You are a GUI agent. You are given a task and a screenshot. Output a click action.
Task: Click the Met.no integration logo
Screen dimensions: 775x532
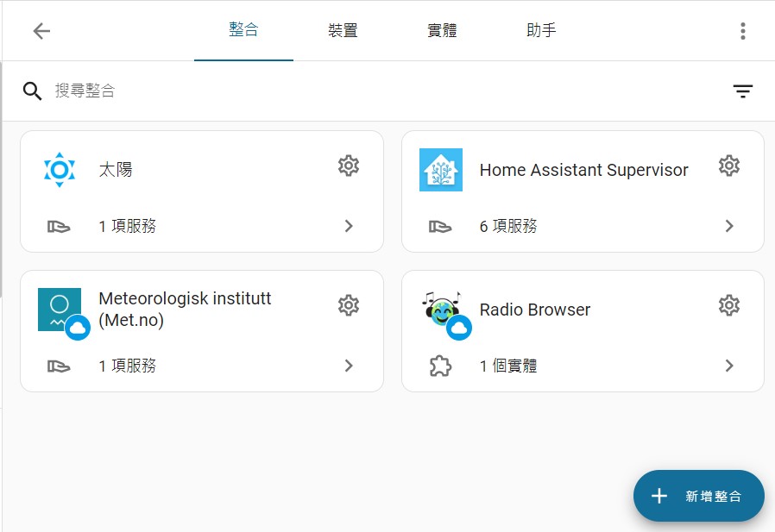(60, 310)
